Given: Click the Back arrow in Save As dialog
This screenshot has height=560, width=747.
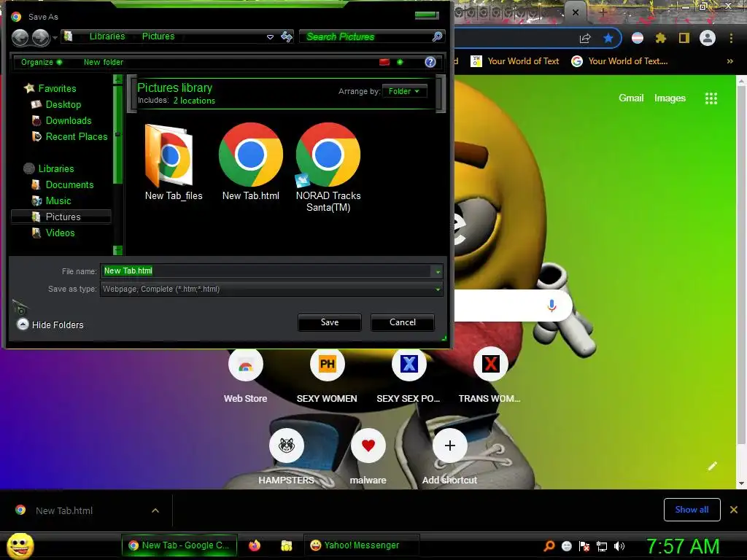Looking at the screenshot, I should click(20, 37).
